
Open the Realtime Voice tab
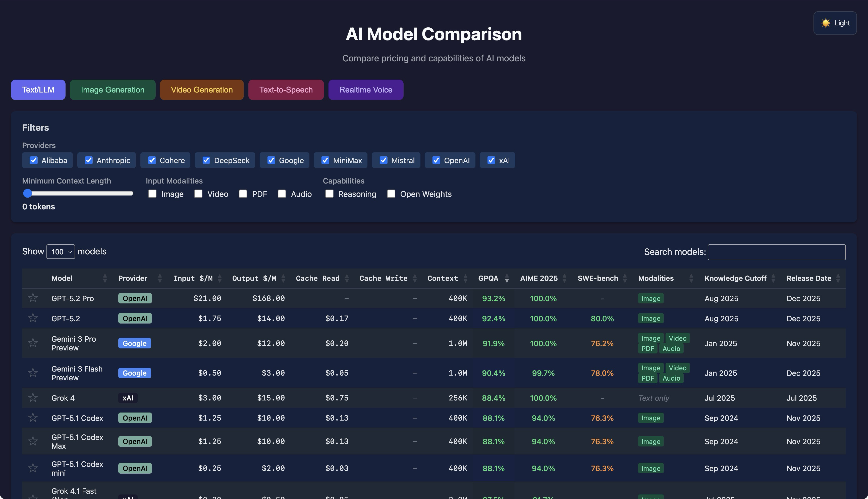(365, 90)
